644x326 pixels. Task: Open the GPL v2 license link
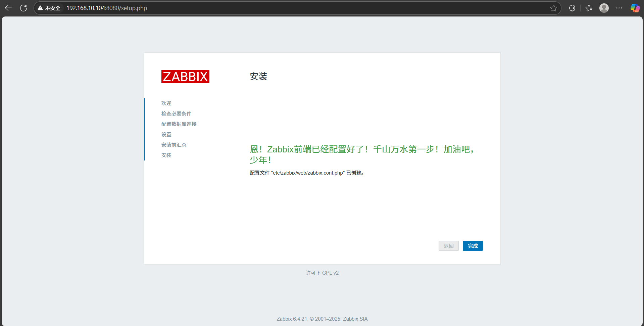[330, 273]
